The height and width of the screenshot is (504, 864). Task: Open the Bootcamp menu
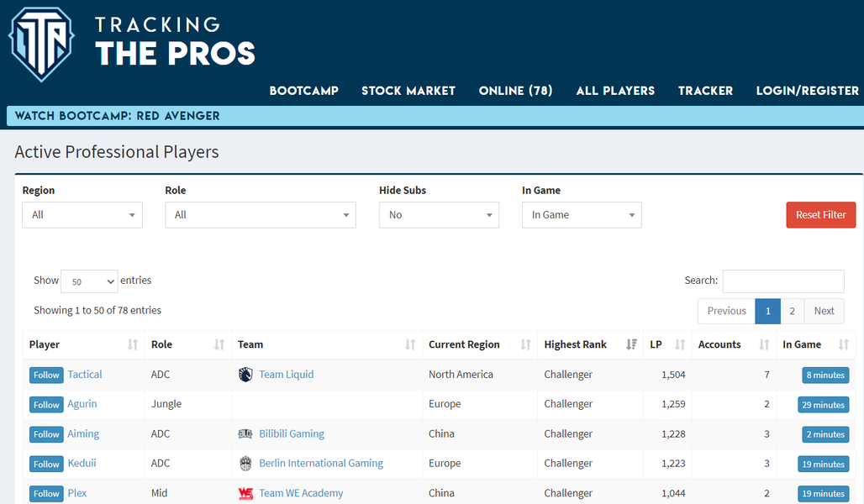point(304,91)
